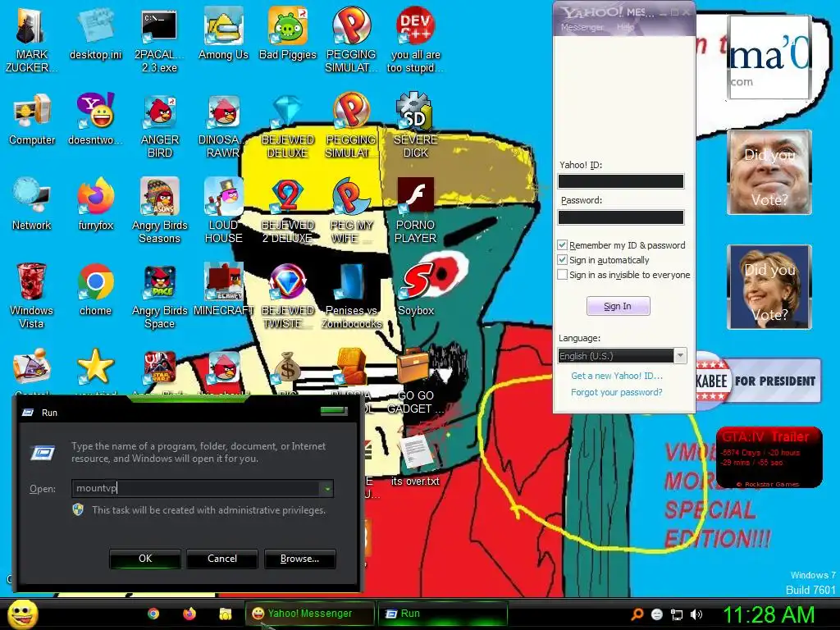Select the Angry Birds Space icon
Viewport: 840px width, 630px height.
(160, 295)
